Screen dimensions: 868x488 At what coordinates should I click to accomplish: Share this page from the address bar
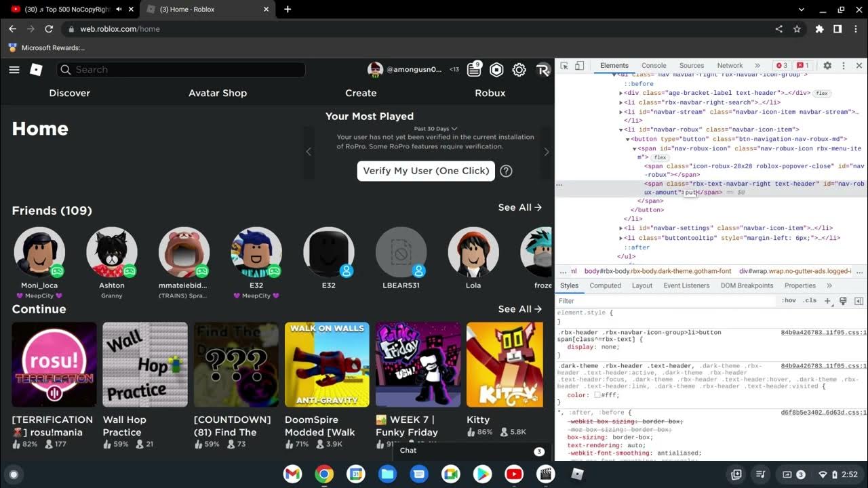coord(778,29)
